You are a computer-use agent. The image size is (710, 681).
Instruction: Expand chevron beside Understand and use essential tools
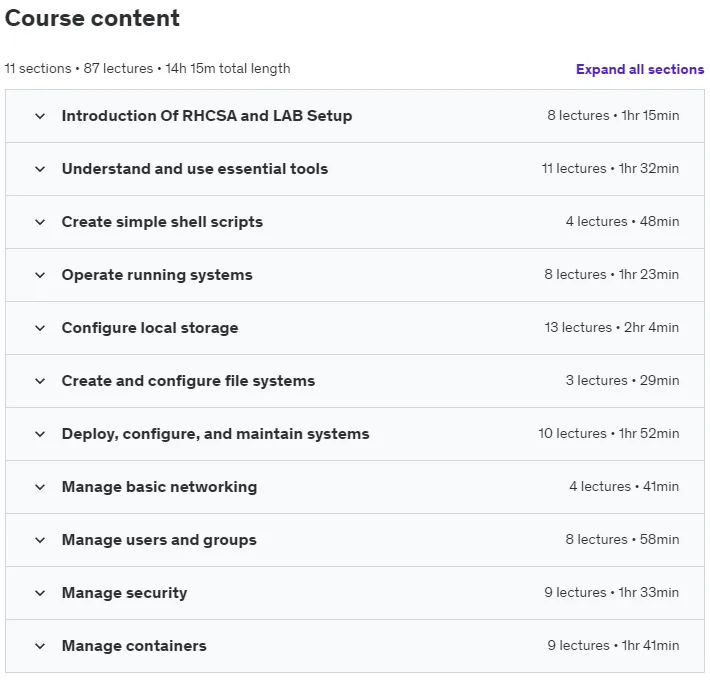[40, 169]
